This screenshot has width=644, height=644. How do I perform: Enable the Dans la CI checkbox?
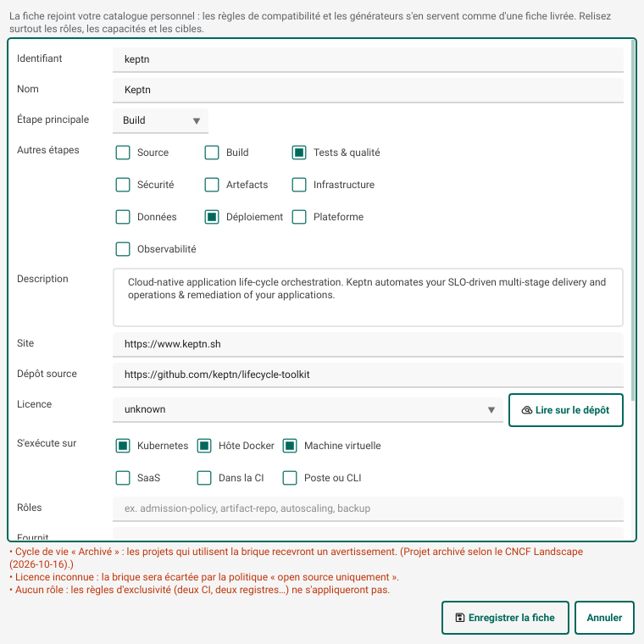(x=204, y=478)
